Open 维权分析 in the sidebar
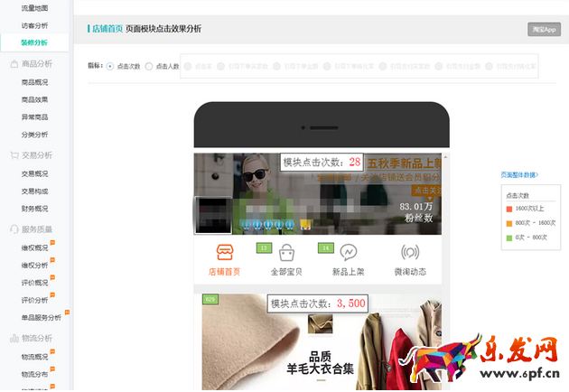 (x=34, y=266)
